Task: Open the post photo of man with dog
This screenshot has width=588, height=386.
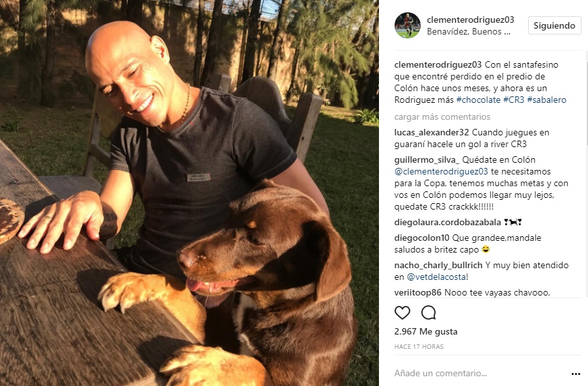Action: point(189,193)
